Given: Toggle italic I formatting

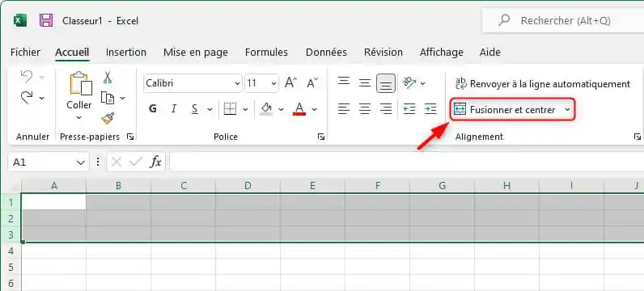Looking at the screenshot, I should click(174, 109).
